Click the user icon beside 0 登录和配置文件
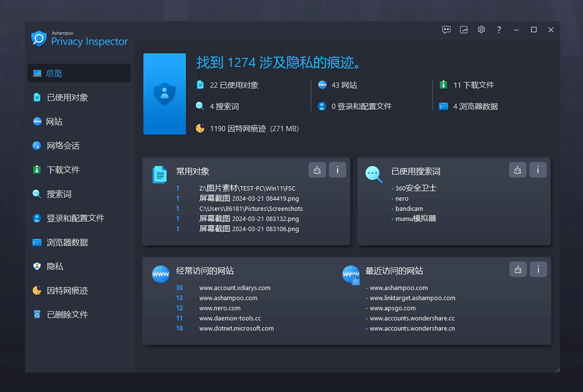The height and width of the screenshot is (392, 583). [322, 106]
